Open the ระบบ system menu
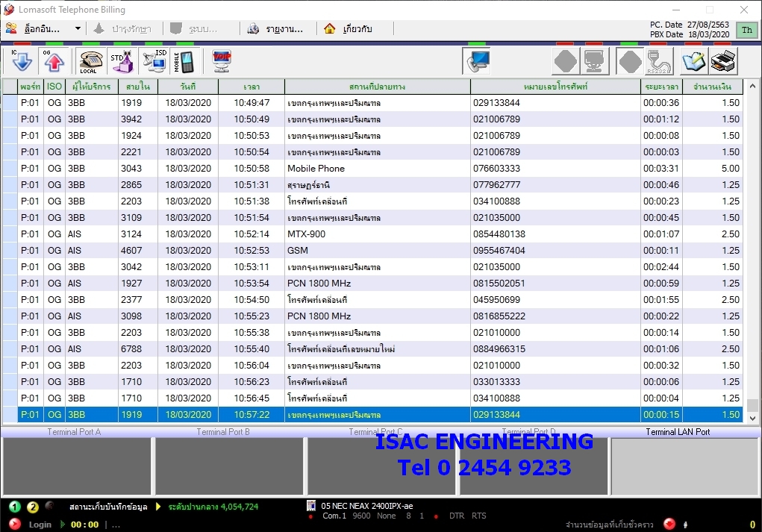 point(194,28)
